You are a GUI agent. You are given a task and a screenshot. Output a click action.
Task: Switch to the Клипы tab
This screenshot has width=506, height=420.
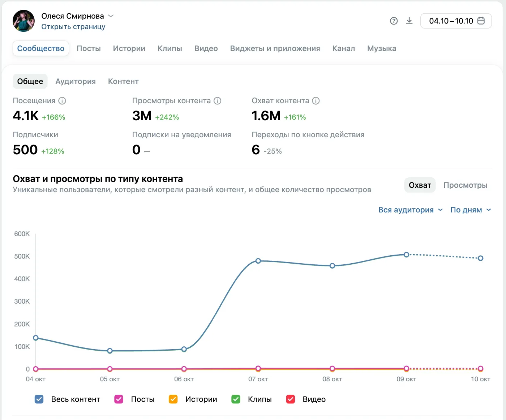(170, 48)
